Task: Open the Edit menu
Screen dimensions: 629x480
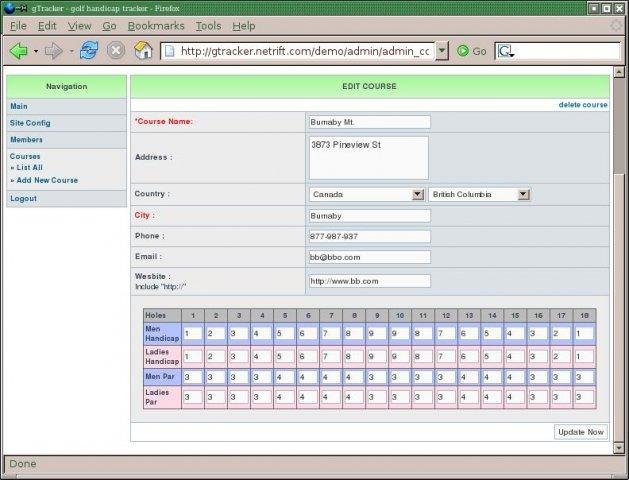Action: coord(47,26)
